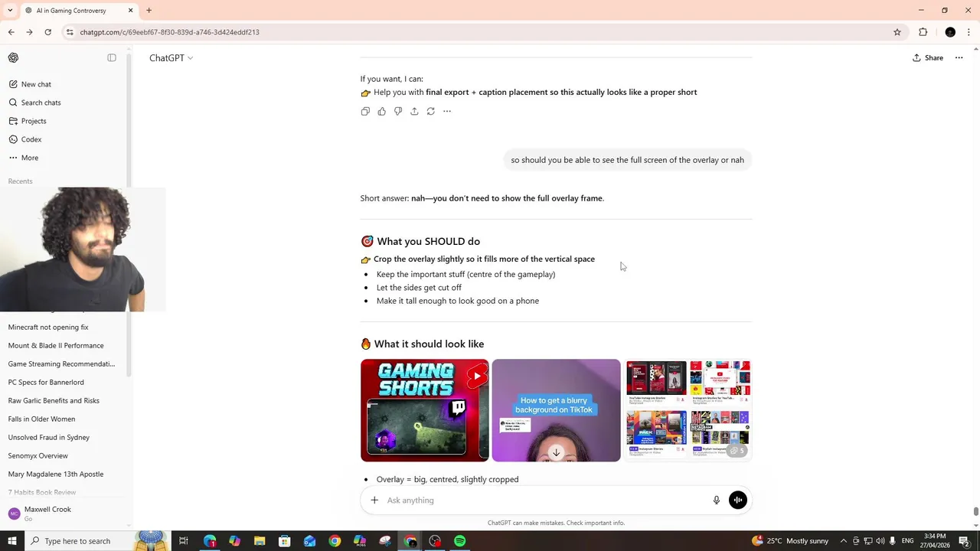Viewport: 980px width, 551px height.
Task: Bookmark this page with the star icon
Action: click(x=897, y=32)
